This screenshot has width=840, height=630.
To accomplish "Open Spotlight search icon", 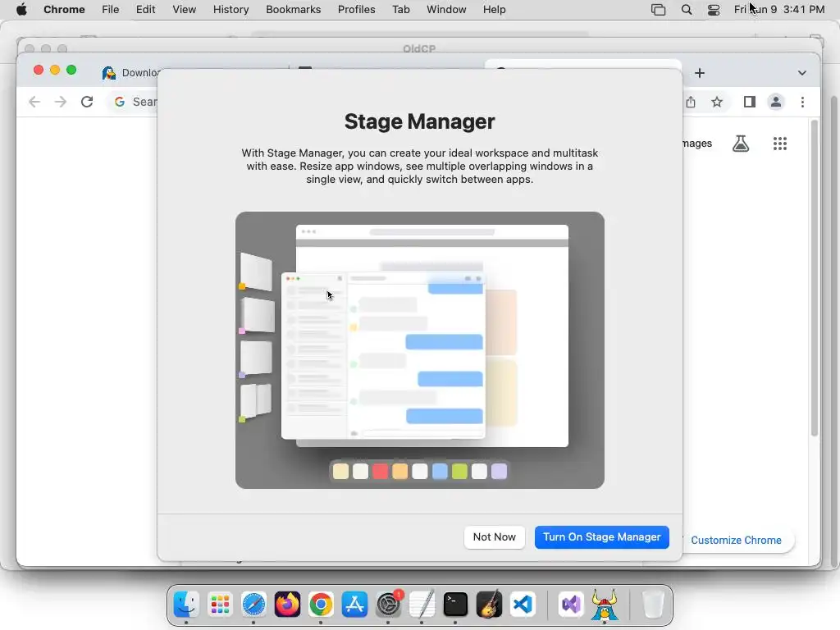I will click(687, 10).
